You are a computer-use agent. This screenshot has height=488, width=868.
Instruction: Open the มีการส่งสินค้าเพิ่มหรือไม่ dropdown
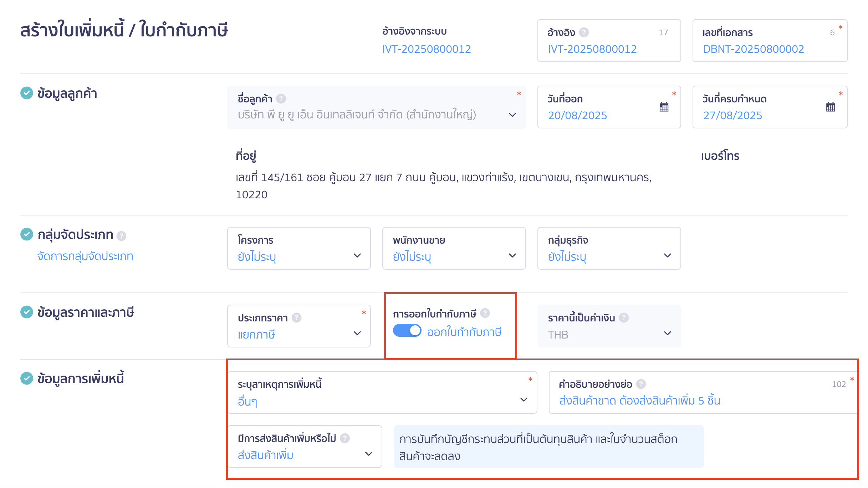tap(305, 447)
